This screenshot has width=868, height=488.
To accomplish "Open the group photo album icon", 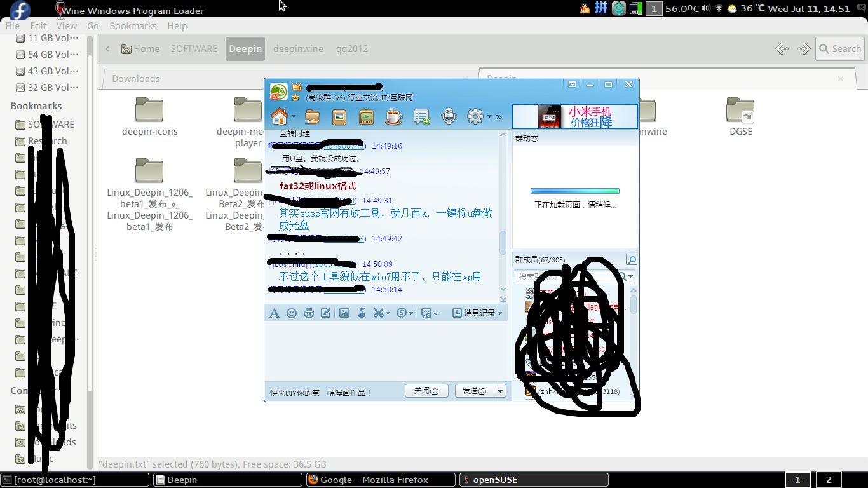I will [339, 116].
